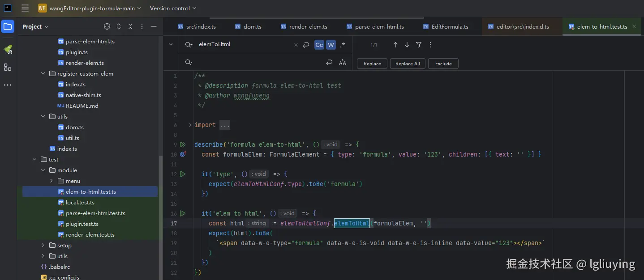The width and height of the screenshot is (644, 280).
Task: Go to the next search occurrence
Action: click(x=407, y=45)
